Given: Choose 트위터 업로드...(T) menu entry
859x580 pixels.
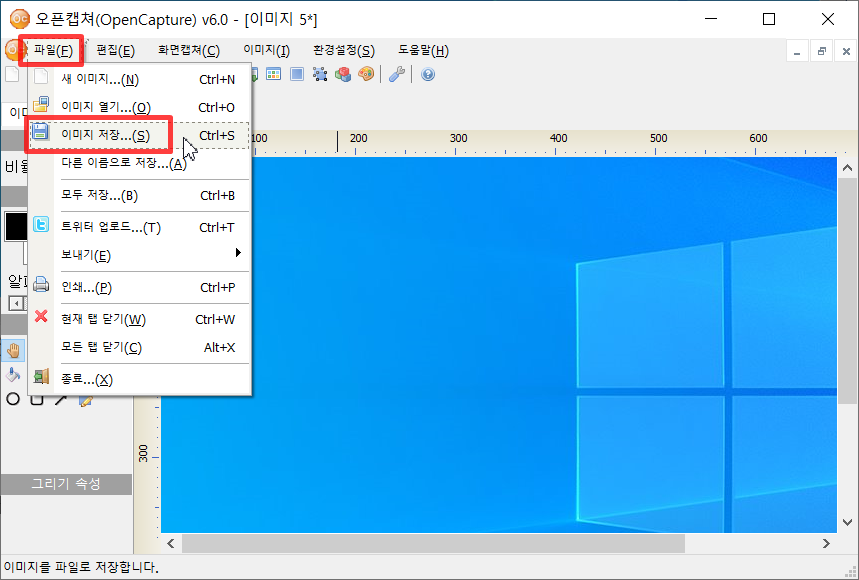Looking at the screenshot, I should (140, 227).
